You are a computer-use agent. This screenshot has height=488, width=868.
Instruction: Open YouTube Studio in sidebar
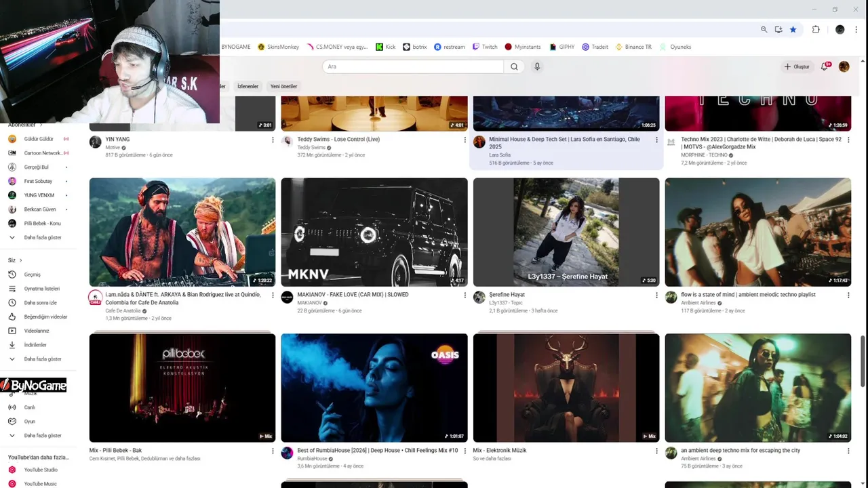click(x=41, y=470)
